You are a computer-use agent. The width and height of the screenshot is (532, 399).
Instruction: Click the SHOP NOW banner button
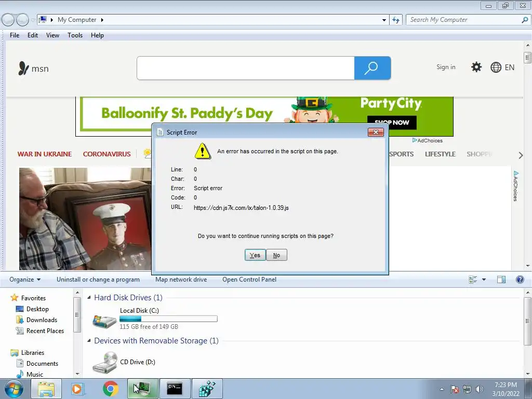pyautogui.click(x=392, y=123)
